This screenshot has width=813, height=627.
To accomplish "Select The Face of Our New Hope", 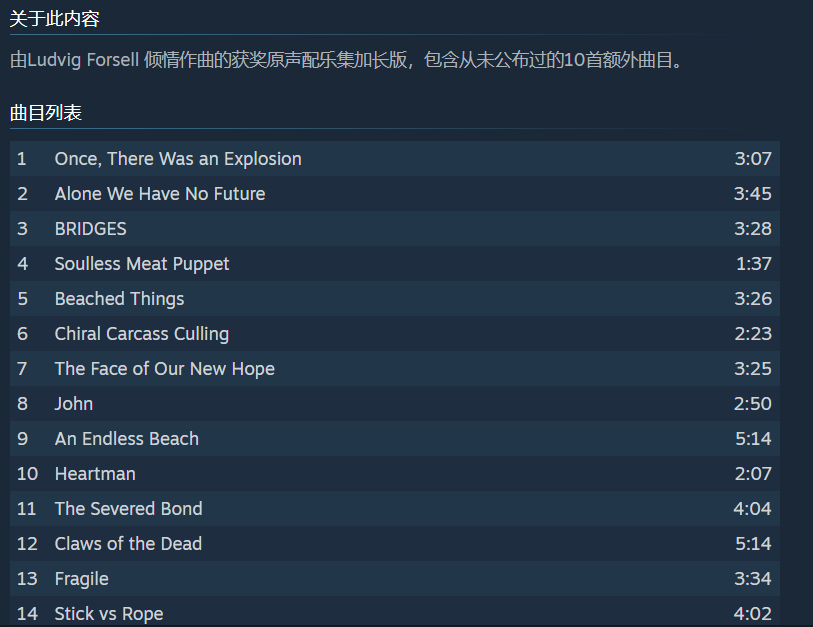I will tap(395, 369).
